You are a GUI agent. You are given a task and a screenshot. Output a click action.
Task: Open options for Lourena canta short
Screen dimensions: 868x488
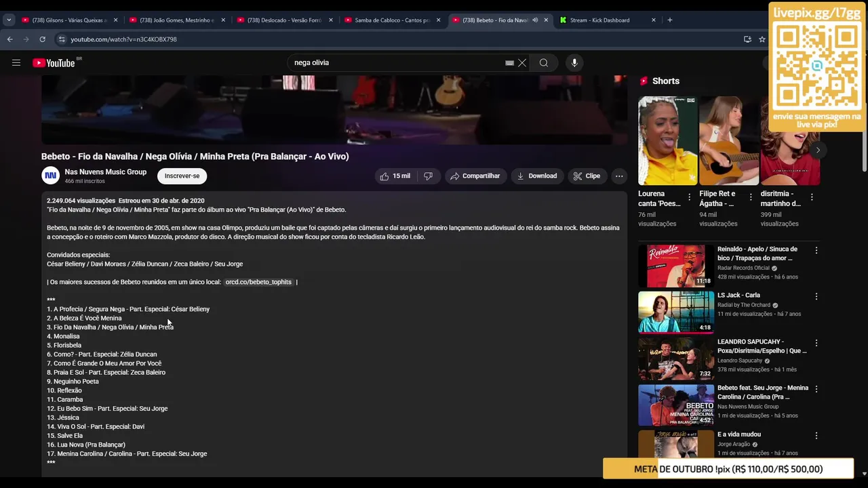point(690,197)
